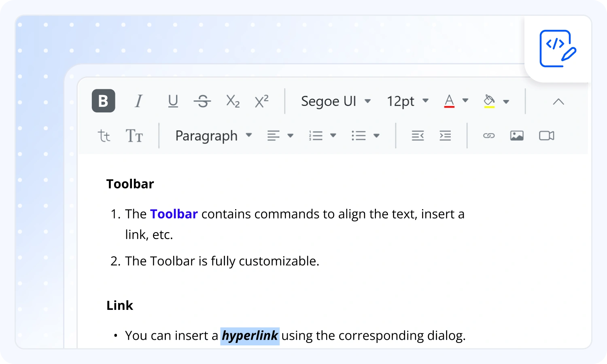The height and width of the screenshot is (364, 607).
Task: Expand bulleted list style dropdown
Action: click(376, 135)
